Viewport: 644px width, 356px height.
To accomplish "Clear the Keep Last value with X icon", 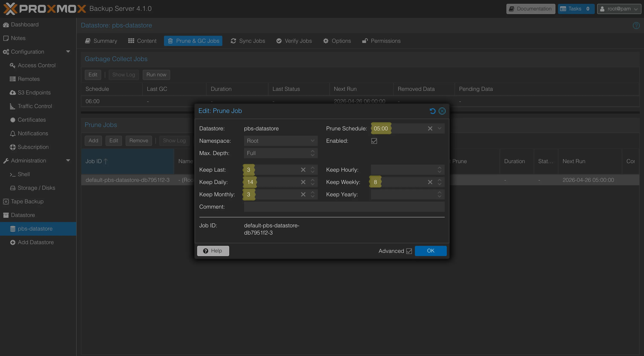I will pos(303,170).
